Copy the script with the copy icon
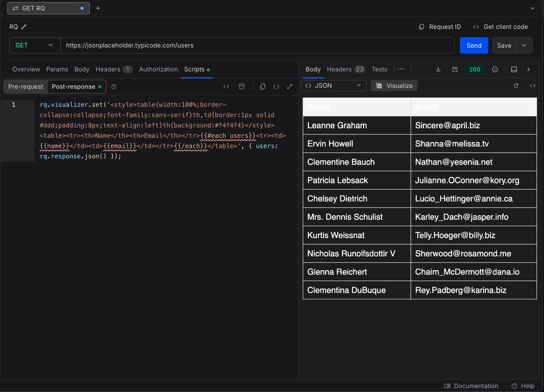 pyautogui.click(x=262, y=87)
